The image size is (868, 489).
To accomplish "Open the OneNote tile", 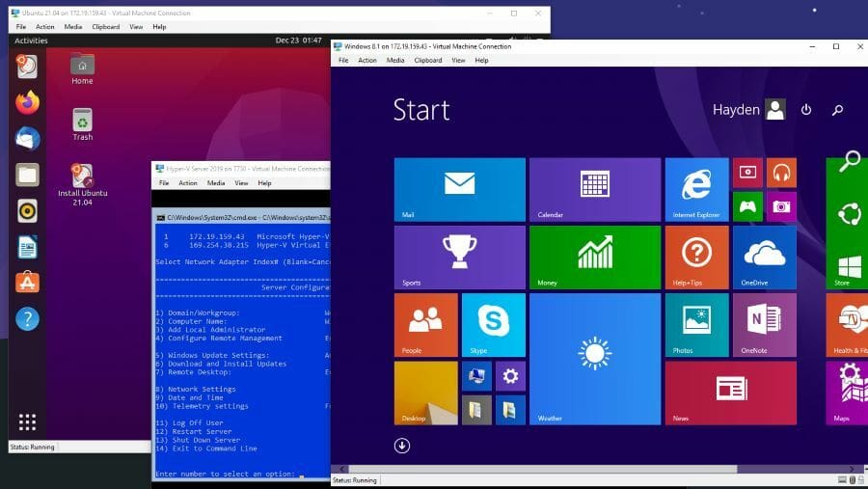I will (x=765, y=325).
